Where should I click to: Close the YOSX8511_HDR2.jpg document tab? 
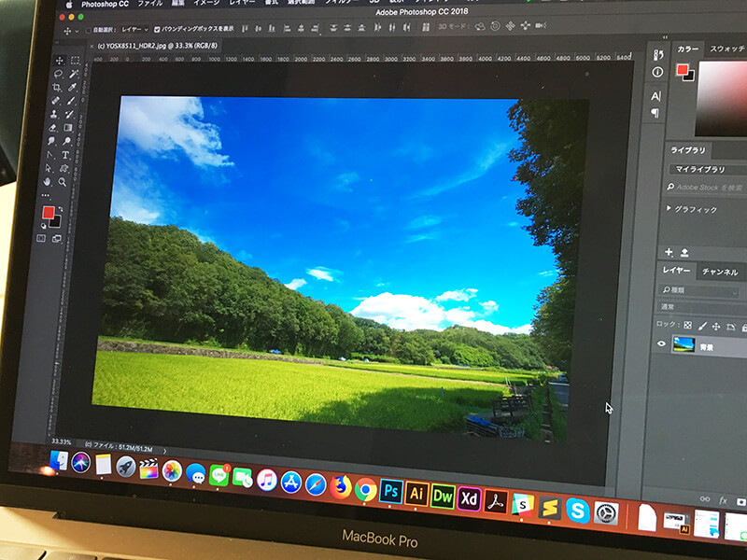point(92,46)
